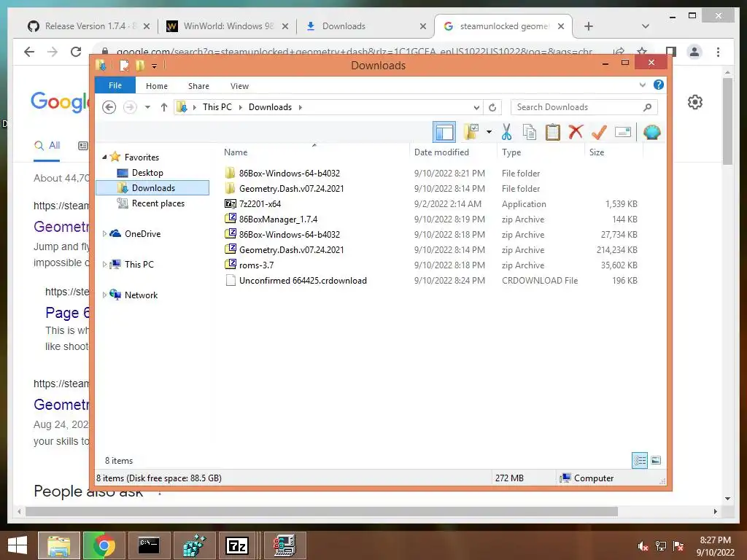Viewport: 747px width, 560px height.
Task: Open Chrome profile avatar icon
Action: pyautogui.click(x=694, y=52)
